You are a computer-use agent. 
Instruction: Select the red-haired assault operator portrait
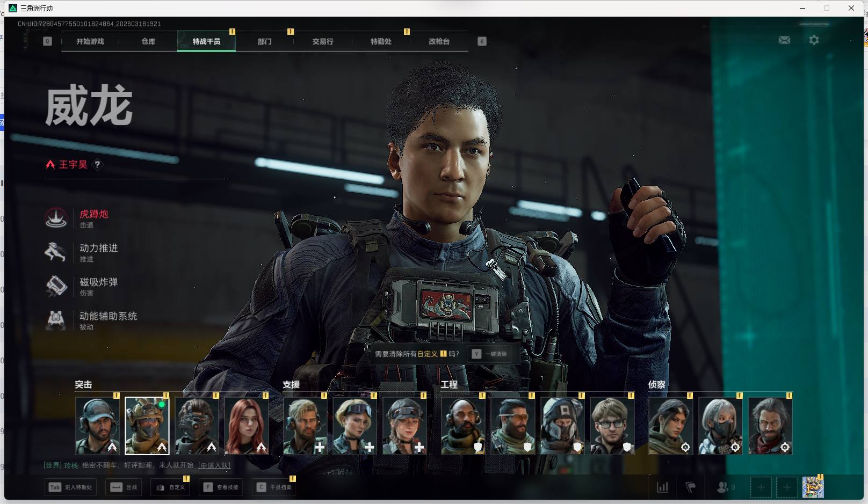tap(247, 426)
